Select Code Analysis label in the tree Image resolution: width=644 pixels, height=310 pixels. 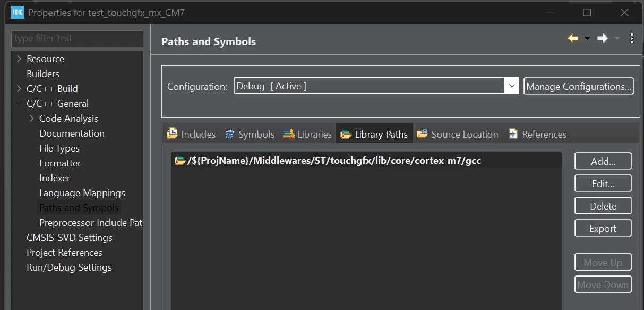(68, 118)
